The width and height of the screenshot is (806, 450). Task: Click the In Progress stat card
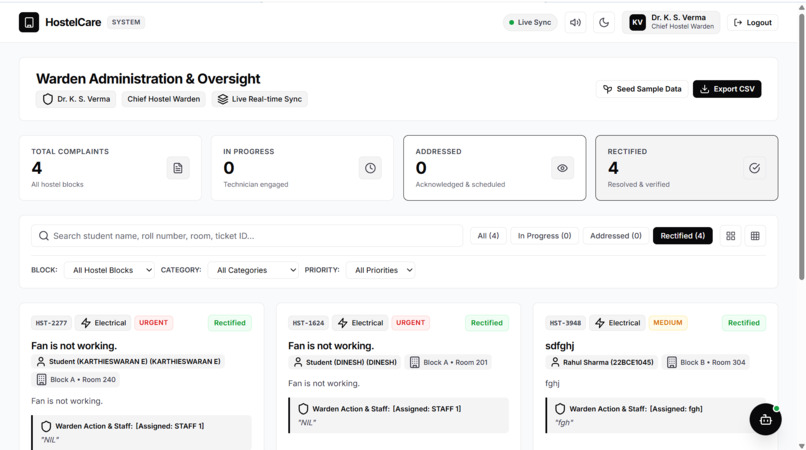302,168
